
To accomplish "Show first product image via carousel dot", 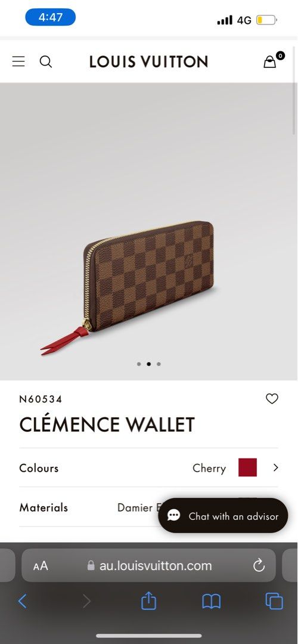I will pos(139,364).
